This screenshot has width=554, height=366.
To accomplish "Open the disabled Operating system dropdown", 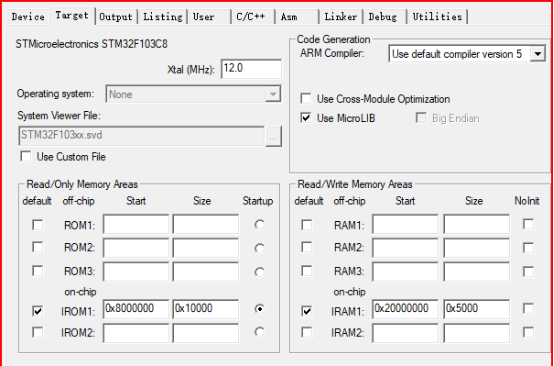I will 193,94.
